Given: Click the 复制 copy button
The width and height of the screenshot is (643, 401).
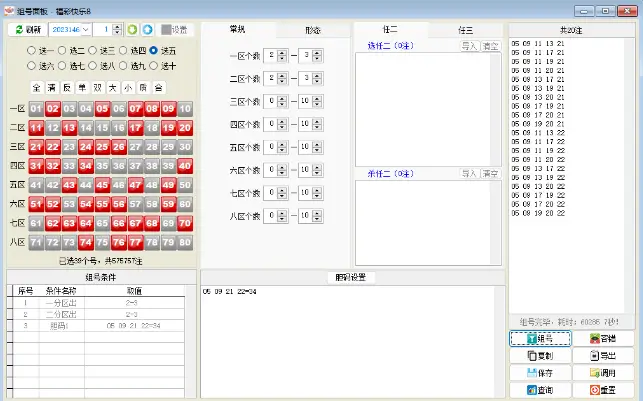Looking at the screenshot, I should coord(539,355).
